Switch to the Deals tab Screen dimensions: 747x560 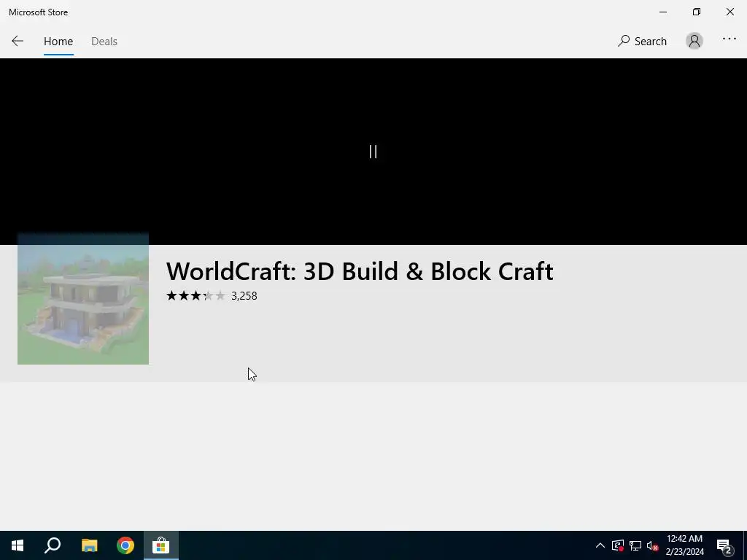pyautogui.click(x=104, y=42)
